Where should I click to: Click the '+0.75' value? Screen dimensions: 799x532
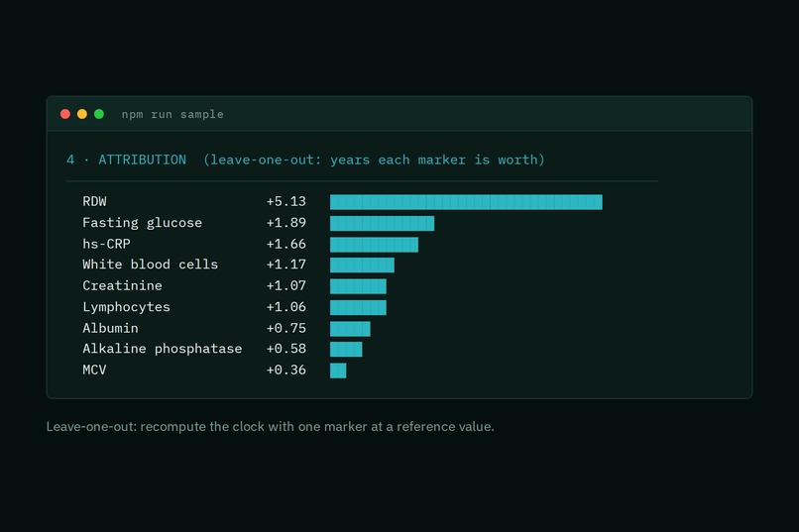285,328
